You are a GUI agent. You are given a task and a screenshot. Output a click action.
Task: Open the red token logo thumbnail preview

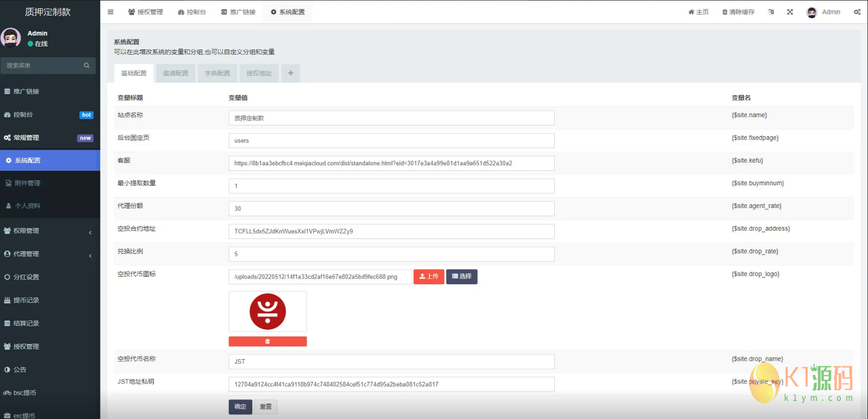[x=268, y=312]
